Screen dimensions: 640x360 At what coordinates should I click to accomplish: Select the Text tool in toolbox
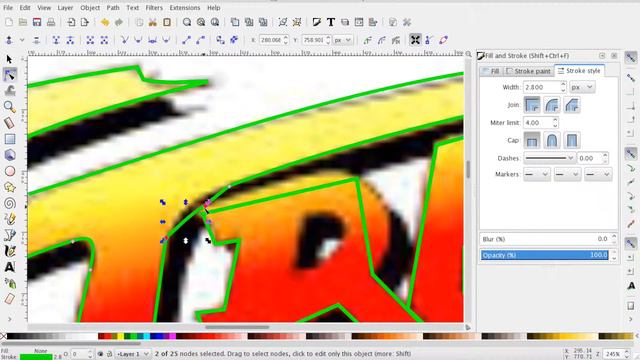click(x=10, y=267)
